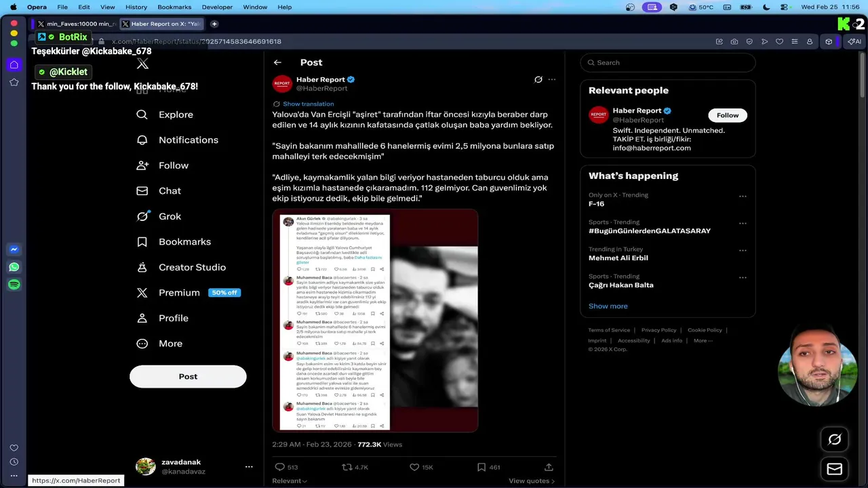
Task: Open options for #BugünGünlerdenGALATASARAY trend
Action: [743, 224]
